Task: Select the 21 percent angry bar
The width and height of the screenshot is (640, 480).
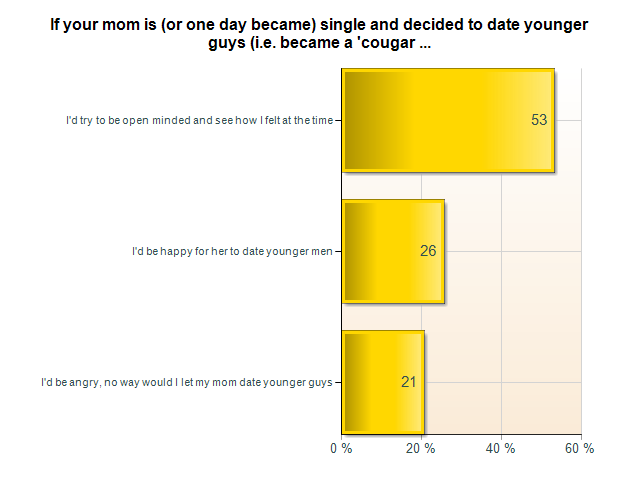Action: [x=383, y=382]
